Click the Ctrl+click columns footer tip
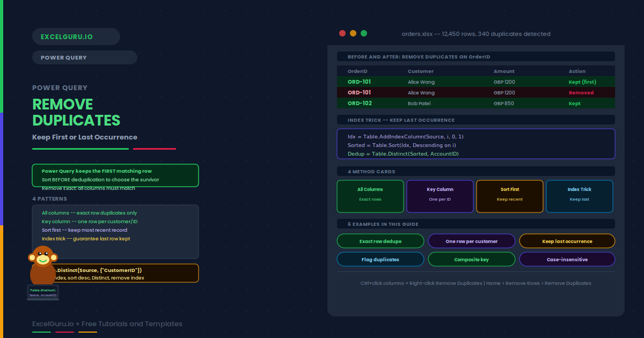This screenshot has width=644, height=338. [476, 283]
